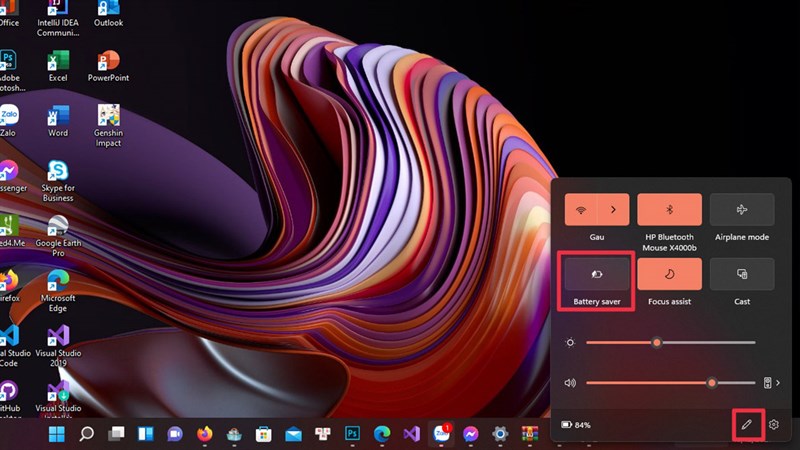
Task: Open the Start menu
Action: pos(57,434)
